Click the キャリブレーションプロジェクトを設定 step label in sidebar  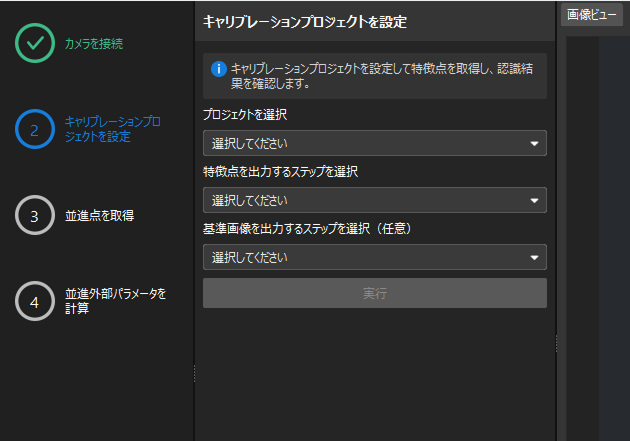click(113, 129)
